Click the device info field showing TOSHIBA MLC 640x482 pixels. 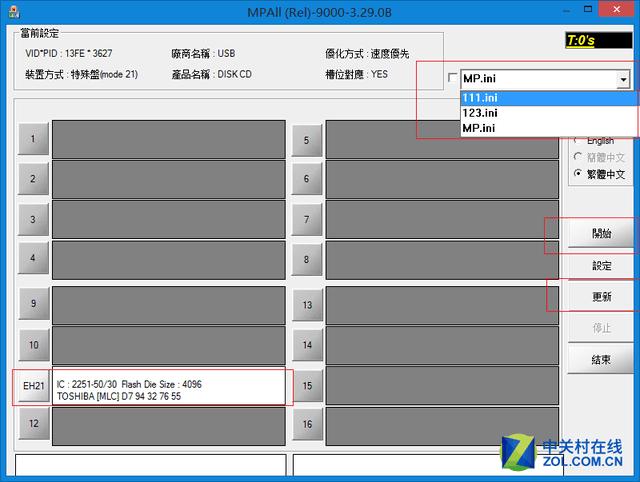pyautogui.click(x=172, y=388)
